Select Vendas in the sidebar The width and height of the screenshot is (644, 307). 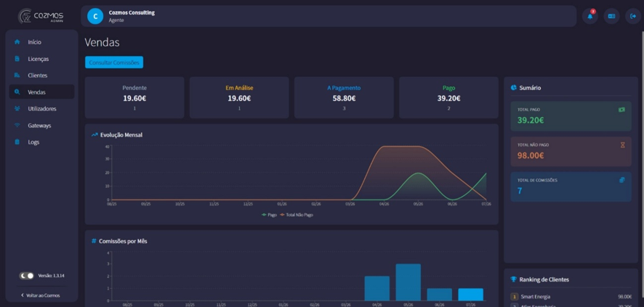coord(41,92)
